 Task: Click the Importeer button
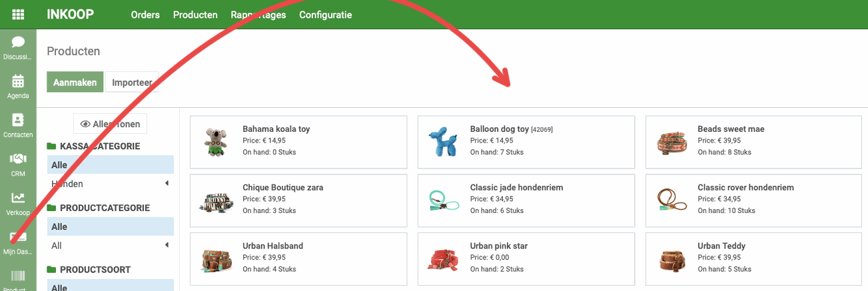[132, 83]
